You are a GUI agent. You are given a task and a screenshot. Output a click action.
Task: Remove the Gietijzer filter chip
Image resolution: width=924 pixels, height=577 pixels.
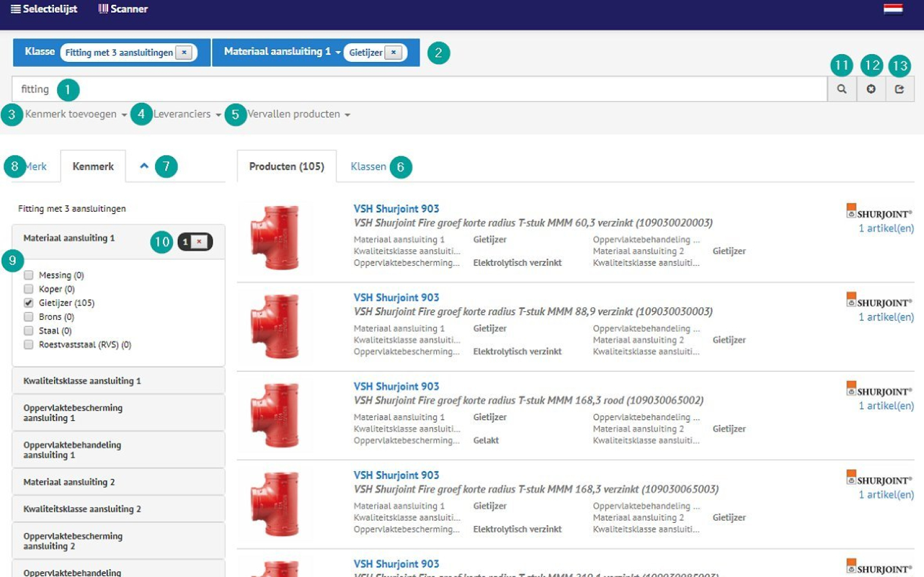tap(394, 52)
